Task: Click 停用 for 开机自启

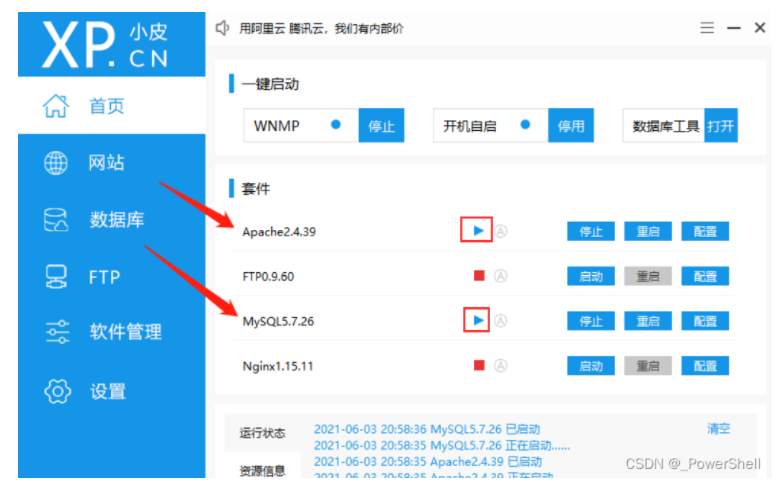Action: point(571,125)
